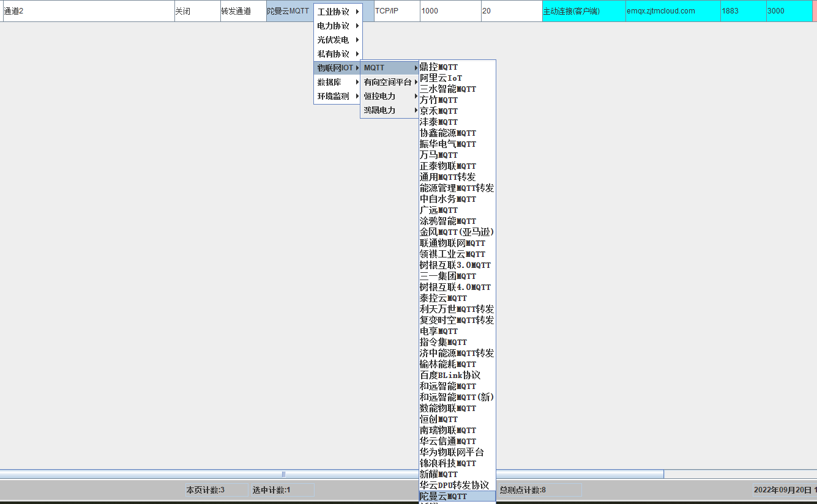This screenshot has width=817, height=504.
Task: Pick 广远MQTT entry
Action: coord(457,210)
